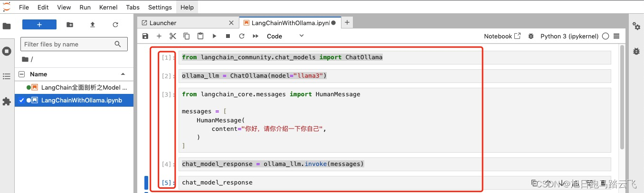Click cell 2 defining ollama_llm
Screen dimensions: 644x193
click(x=395, y=76)
